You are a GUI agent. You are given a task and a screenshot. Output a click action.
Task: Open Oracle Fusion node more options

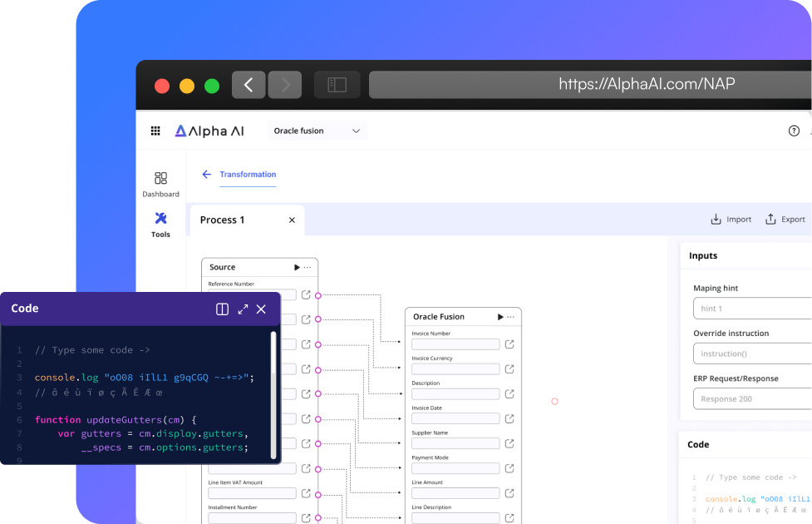(511, 317)
